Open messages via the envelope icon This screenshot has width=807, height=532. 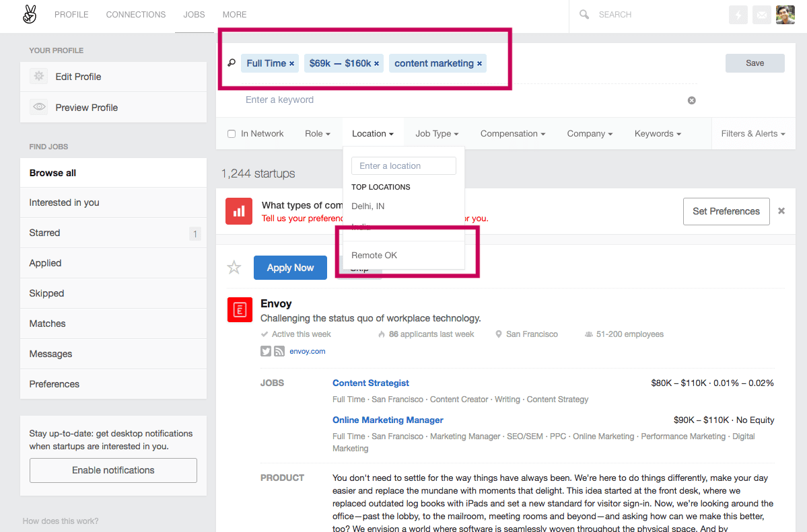pyautogui.click(x=761, y=14)
